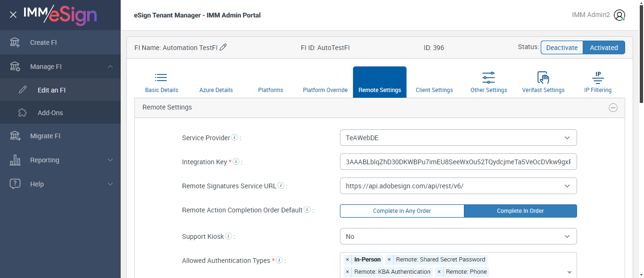Expand the Remote Signatures Service URL dropdown
The width and height of the screenshot is (644, 278).
click(x=458, y=186)
